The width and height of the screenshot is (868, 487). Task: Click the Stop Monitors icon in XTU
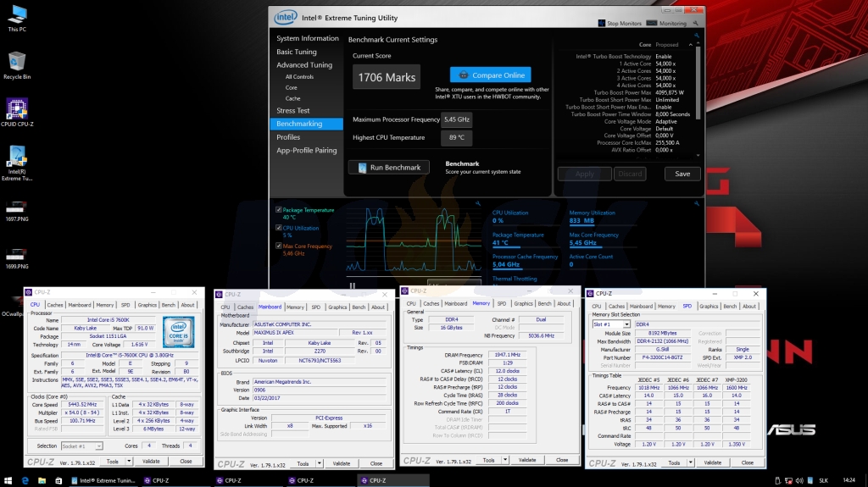coord(602,23)
